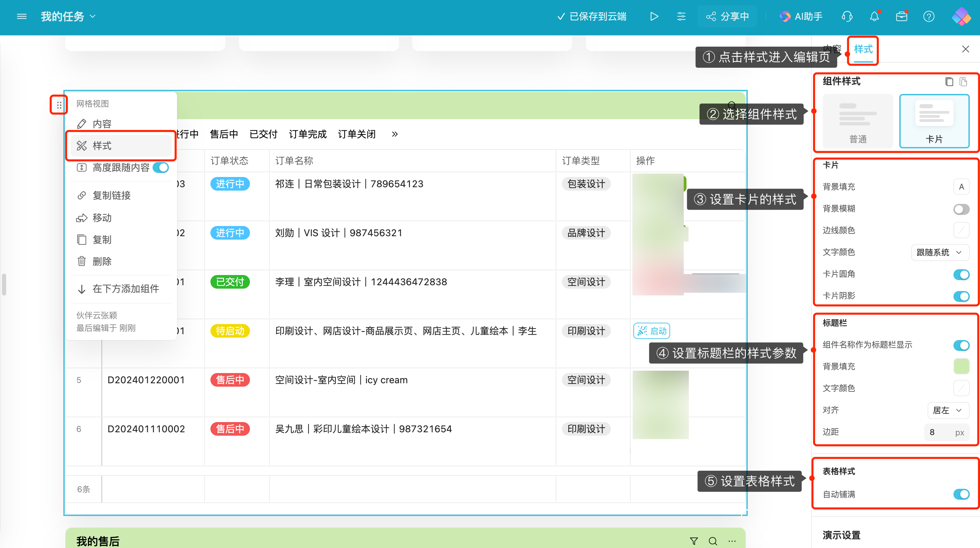The height and width of the screenshot is (548, 980).
Task: Expand more status tabs with the » arrow
Action: (x=395, y=134)
